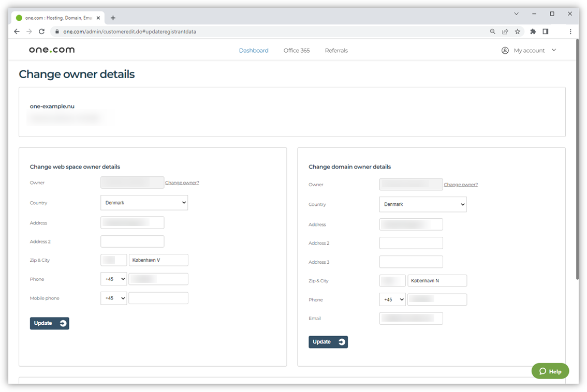Open the Dashboard menu item
The width and height of the screenshot is (587, 392).
254,50
